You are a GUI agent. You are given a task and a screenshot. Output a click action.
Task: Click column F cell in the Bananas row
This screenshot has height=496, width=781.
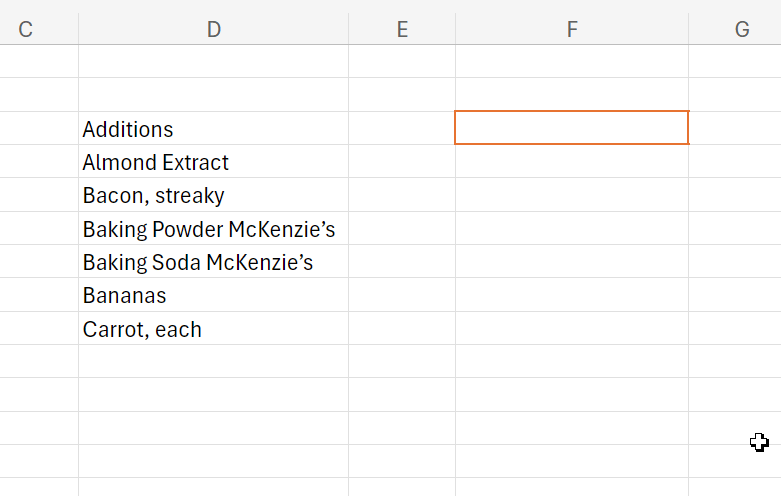coord(572,295)
